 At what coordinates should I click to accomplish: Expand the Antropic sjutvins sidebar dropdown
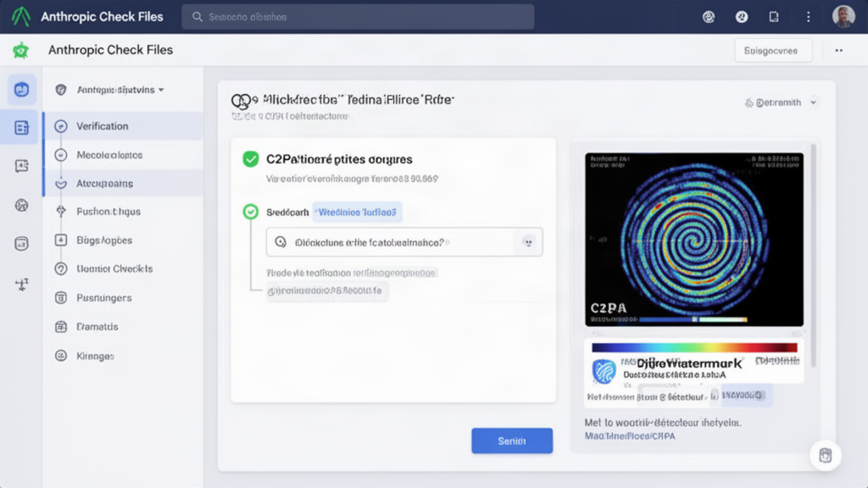(120, 90)
